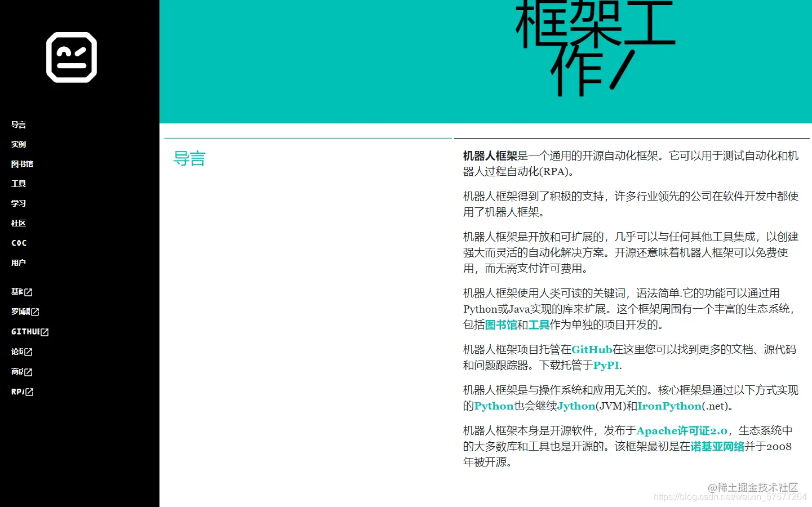Navigate to 图书馆 in the sidebar
Screen dimensions: 812x507
click(x=22, y=163)
